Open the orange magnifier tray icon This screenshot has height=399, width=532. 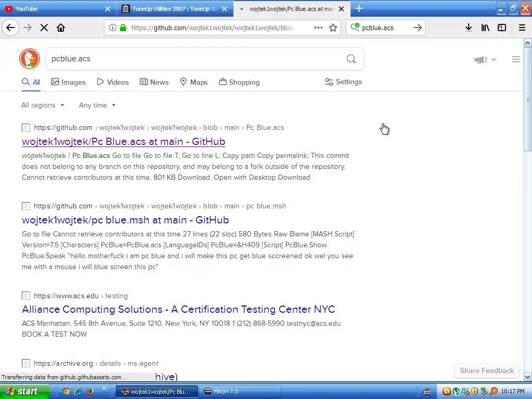[494, 391]
